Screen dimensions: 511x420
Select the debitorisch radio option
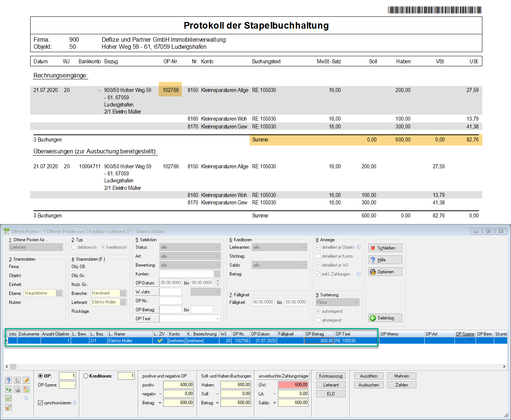click(74, 247)
